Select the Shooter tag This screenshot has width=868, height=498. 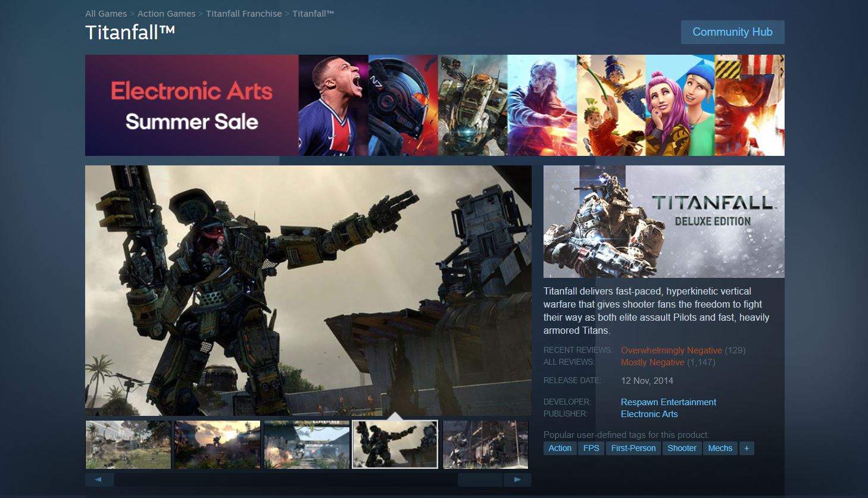point(682,448)
